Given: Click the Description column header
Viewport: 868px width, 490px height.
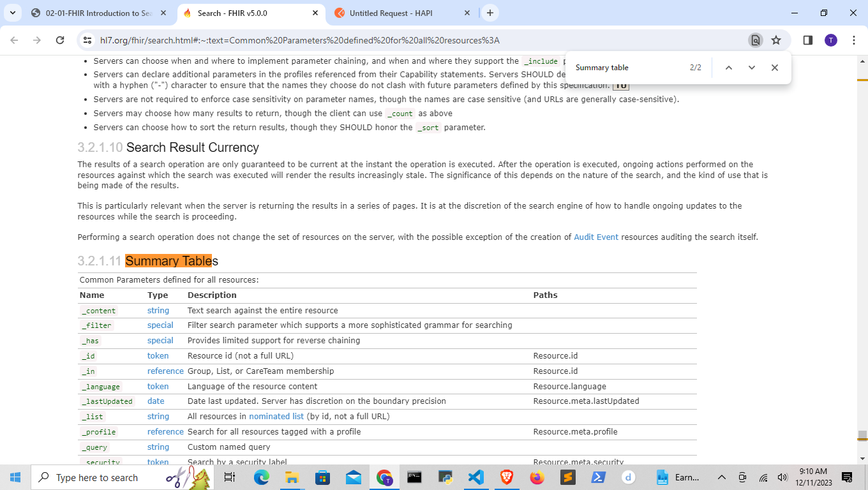Looking at the screenshot, I should tap(212, 295).
